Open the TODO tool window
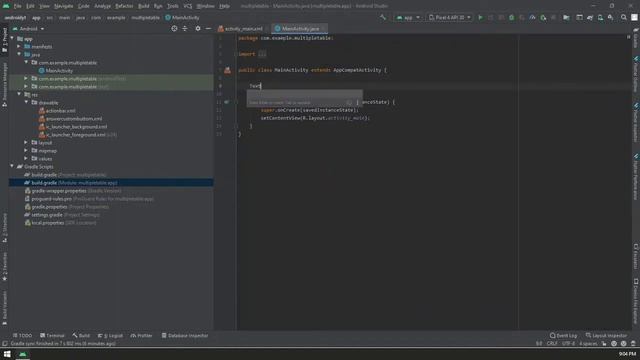The width and height of the screenshot is (640, 360). click(x=22, y=336)
